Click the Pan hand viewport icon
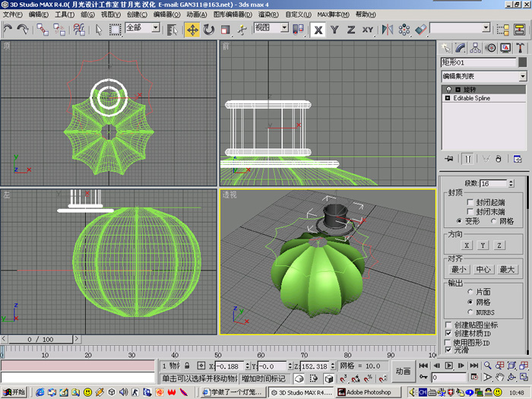The width and height of the screenshot is (532, 399). click(x=499, y=377)
